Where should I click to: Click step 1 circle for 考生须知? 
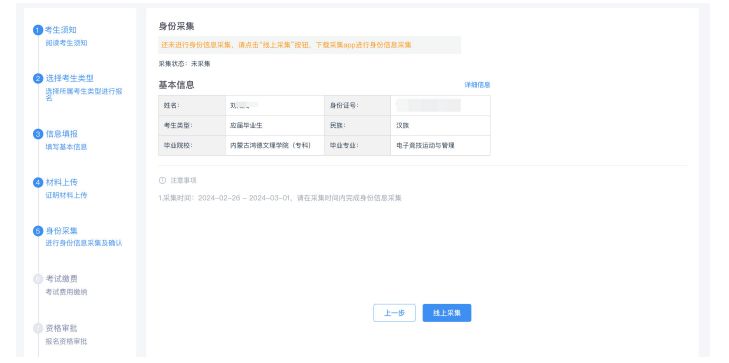point(38,30)
